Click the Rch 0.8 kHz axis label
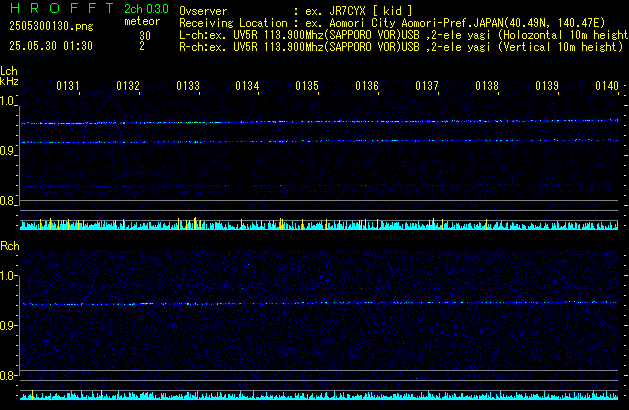Viewport: 629px width, 410px height. (x=7, y=375)
